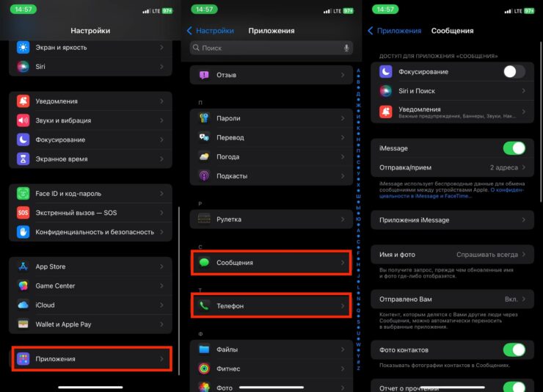
Task: Disable the iMessage switch
Action: tap(514, 148)
